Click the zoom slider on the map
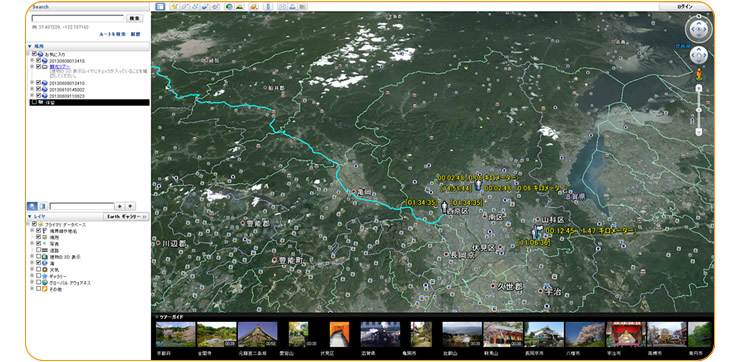The width and height of the screenshot is (740, 362). tap(699, 109)
